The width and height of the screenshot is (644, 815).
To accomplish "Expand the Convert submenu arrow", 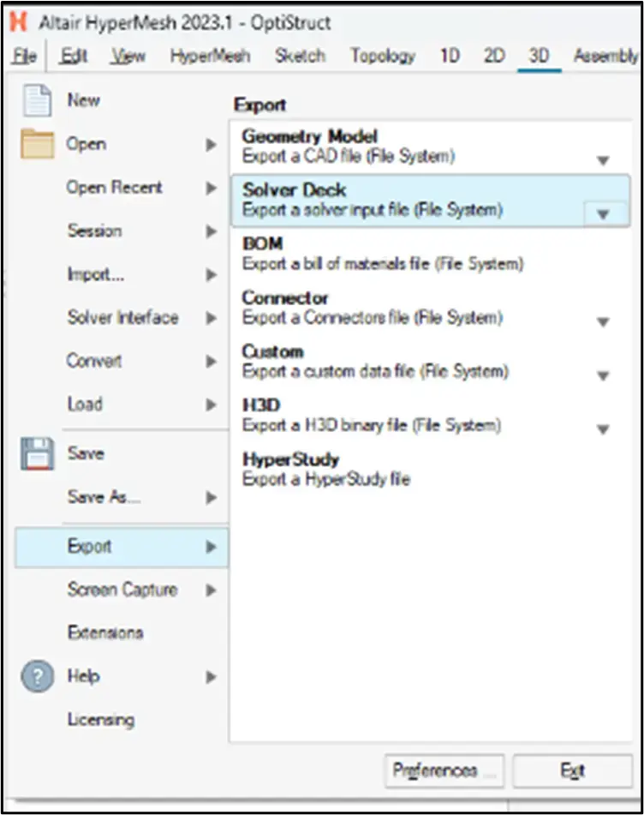I will click(211, 361).
